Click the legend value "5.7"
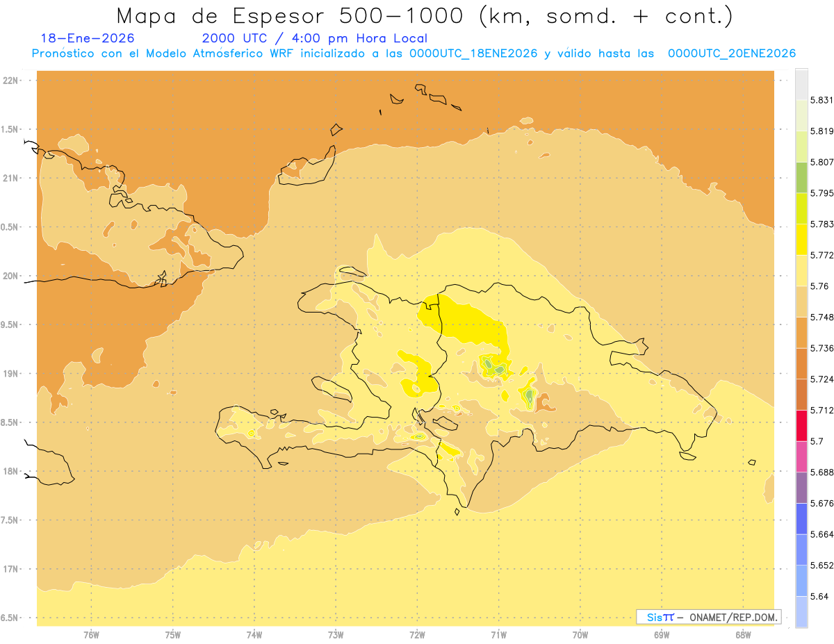Screen dimensions: 834x644 (x=816, y=441)
